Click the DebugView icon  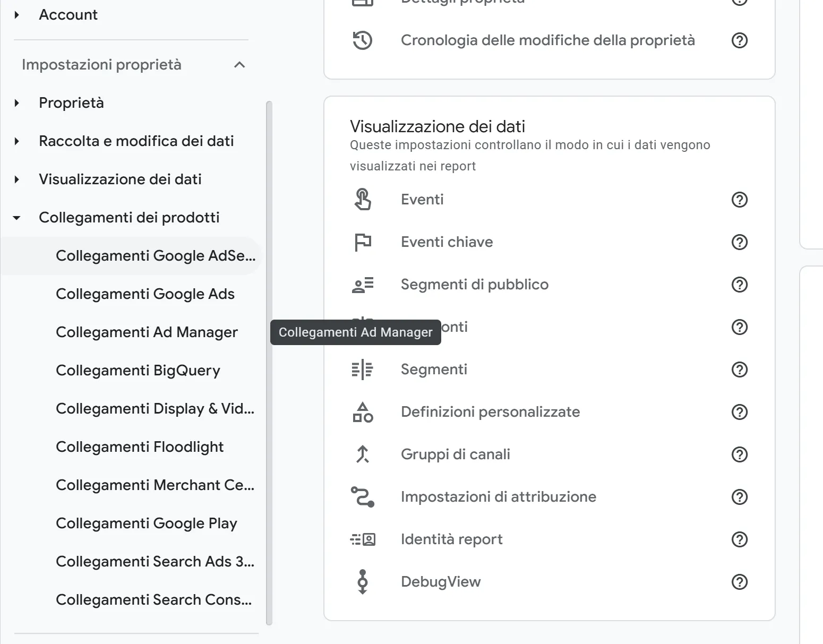coord(363,582)
